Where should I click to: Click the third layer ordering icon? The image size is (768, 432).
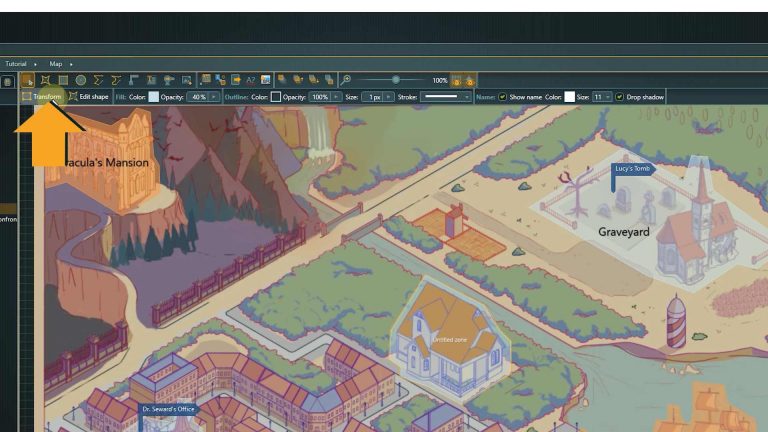pyautogui.click(x=313, y=79)
